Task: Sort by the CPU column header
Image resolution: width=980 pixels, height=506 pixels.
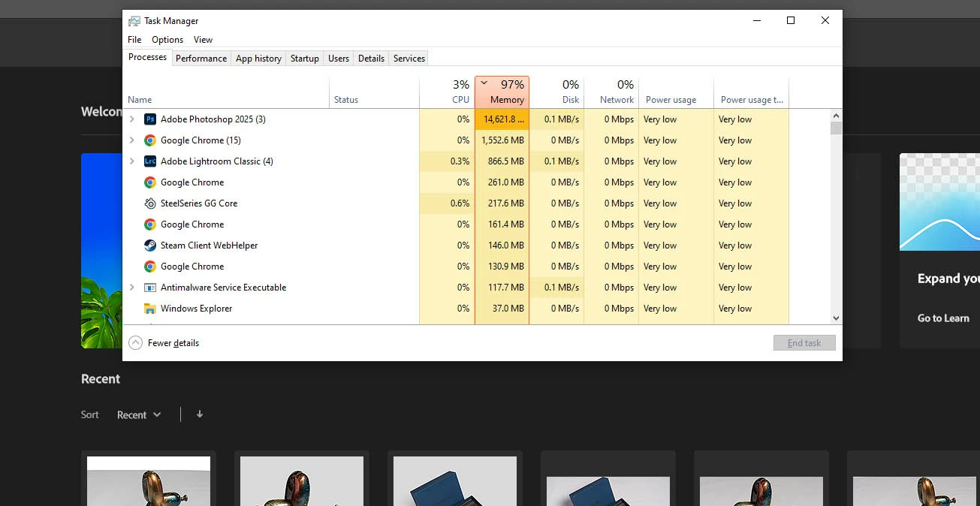Action: tap(447, 92)
